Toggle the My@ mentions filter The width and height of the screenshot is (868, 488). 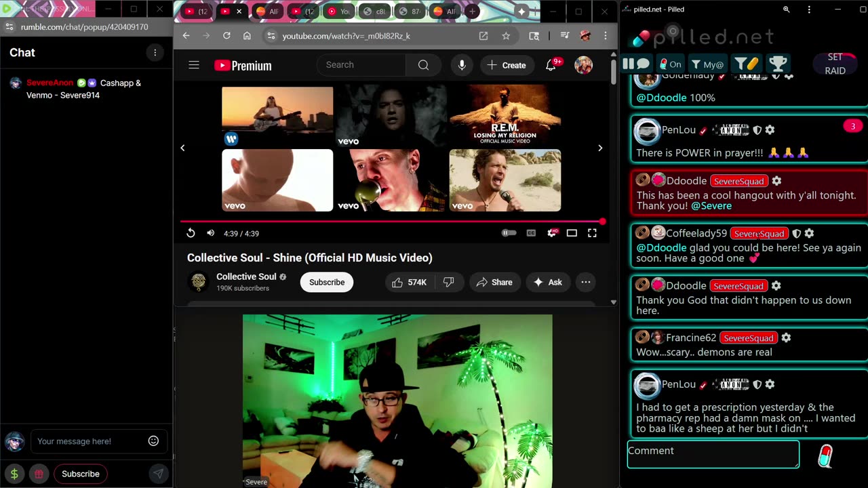point(707,64)
